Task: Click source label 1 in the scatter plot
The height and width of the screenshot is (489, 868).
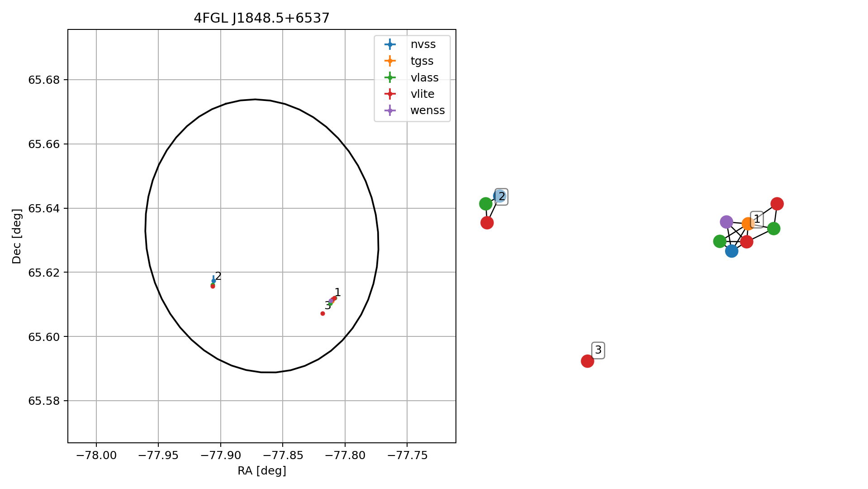Action: pos(337,292)
